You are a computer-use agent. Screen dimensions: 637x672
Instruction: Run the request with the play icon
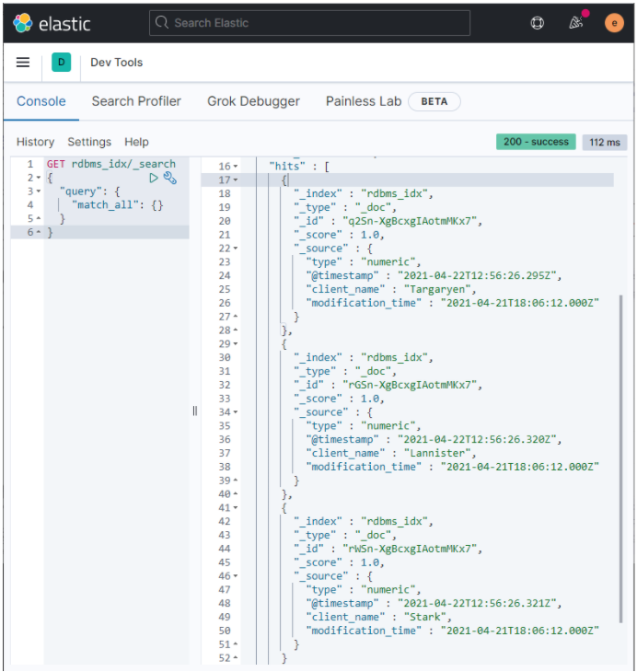point(154,178)
